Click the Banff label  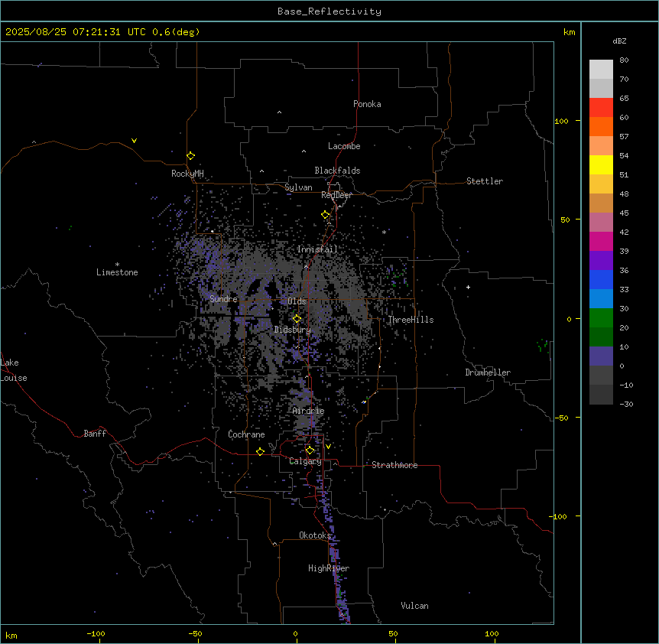95,434
